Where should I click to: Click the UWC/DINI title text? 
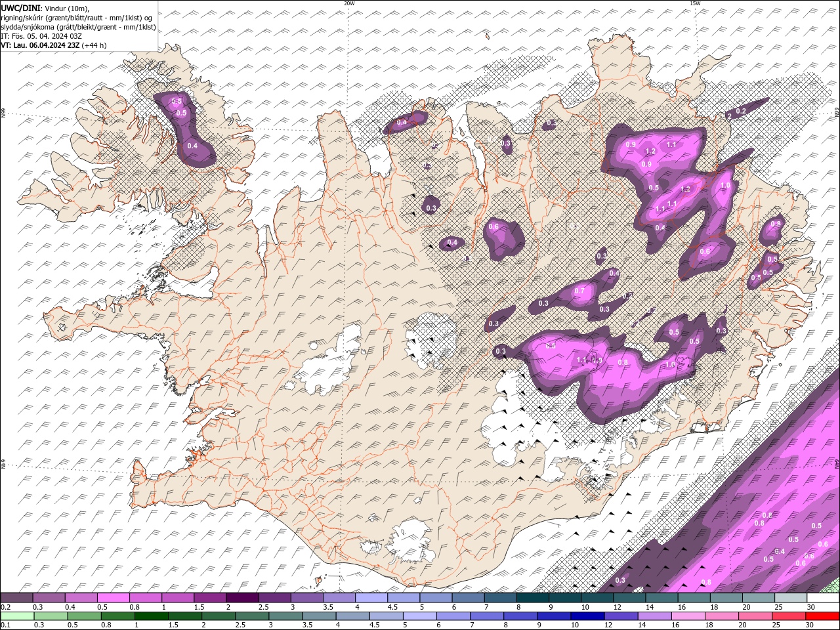(20, 7)
